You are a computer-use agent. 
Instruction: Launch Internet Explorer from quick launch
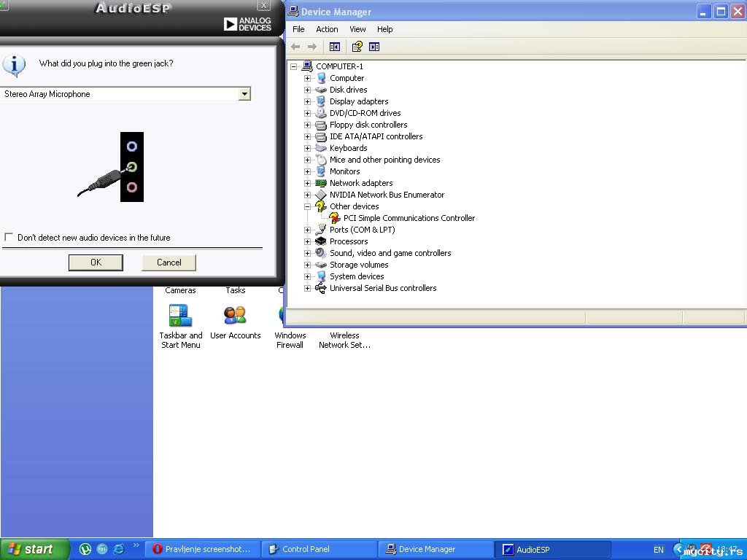point(118,549)
